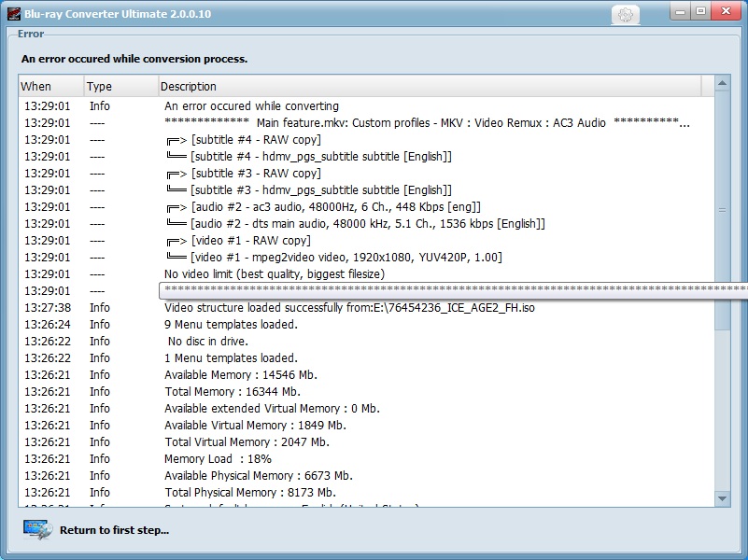Click Return to first step link
This screenshot has height=560, width=748.
(114, 530)
